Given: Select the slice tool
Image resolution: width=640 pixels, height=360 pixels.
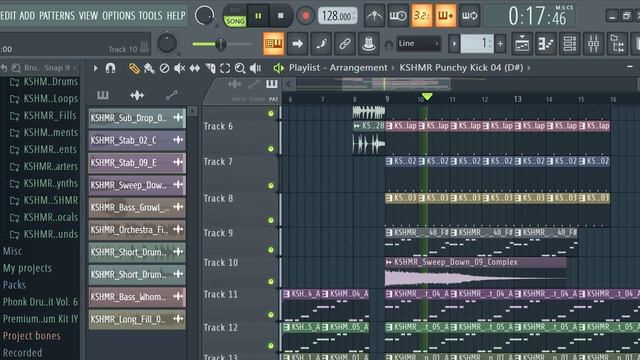Looking at the screenshot, I should tap(210, 68).
